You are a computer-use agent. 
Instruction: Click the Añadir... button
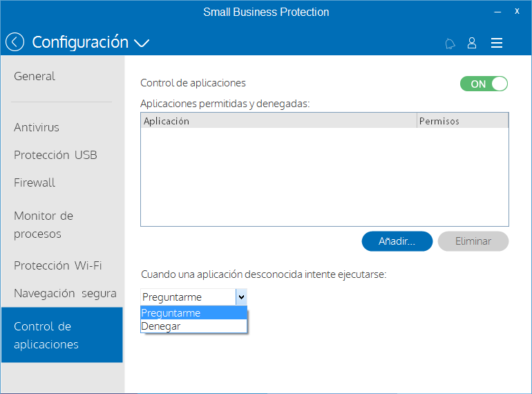coord(397,241)
